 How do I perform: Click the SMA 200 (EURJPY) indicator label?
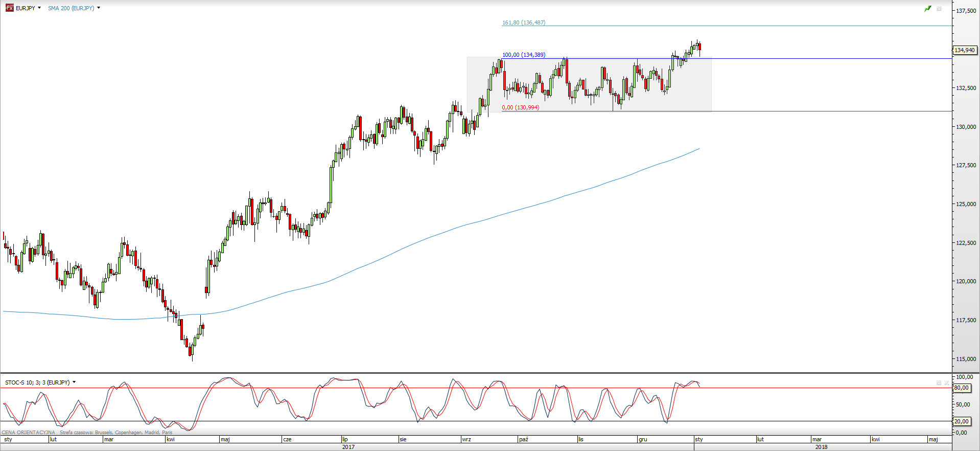point(71,8)
